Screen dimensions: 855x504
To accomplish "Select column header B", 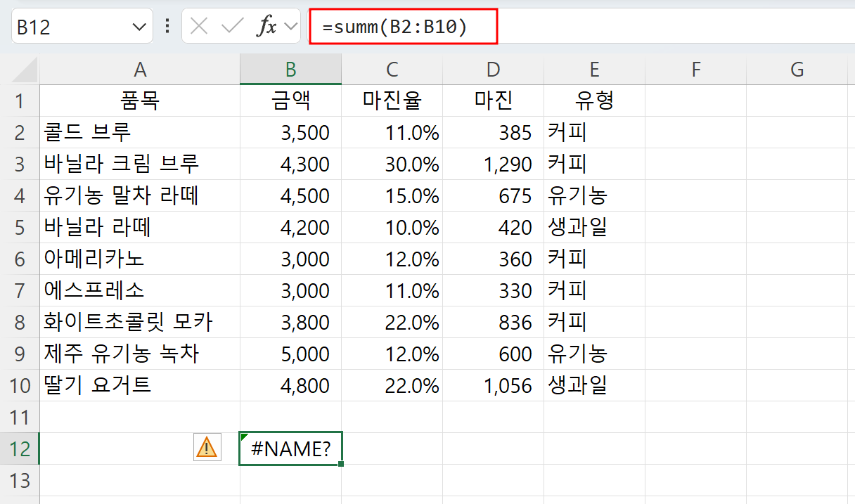I will tap(290, 69).
